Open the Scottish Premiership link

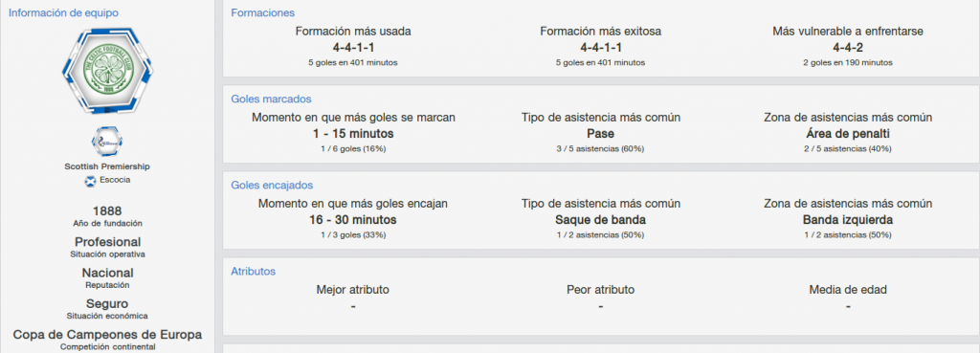tap(107, 166)
